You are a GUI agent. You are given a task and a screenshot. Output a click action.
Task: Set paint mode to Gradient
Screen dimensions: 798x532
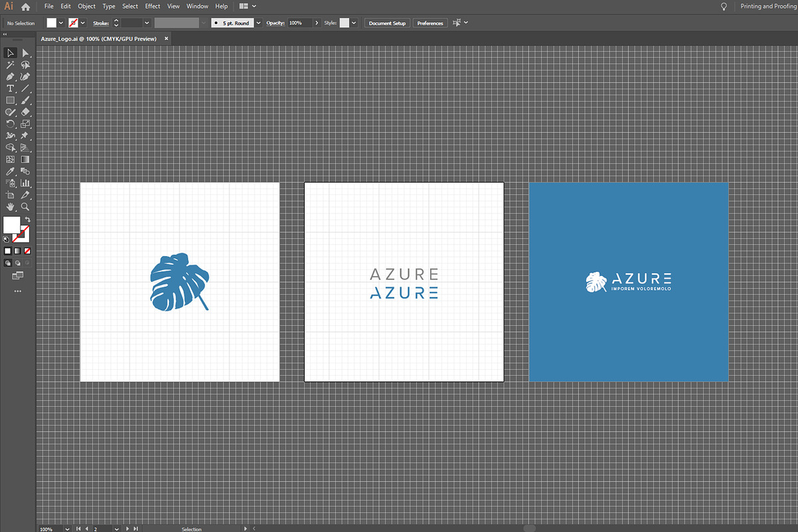tap(17, 251)
